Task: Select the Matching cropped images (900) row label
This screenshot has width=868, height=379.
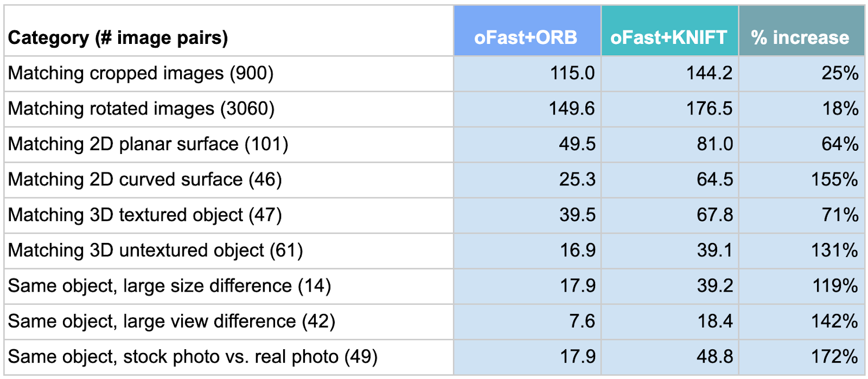Action: point(141,73)
